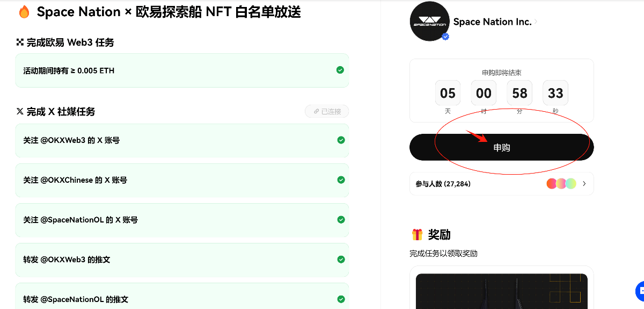The image size is (644, 309).
Task: Click the 完成欧易 Web3 任务 section heading
Action: tap(70, 42)
